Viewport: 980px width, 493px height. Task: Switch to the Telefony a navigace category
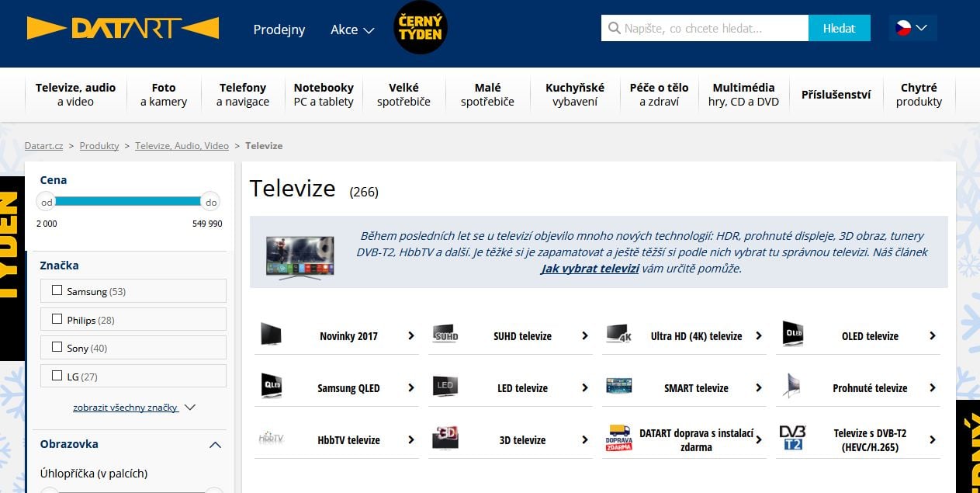pyautogui.click(x=242, y=94)
